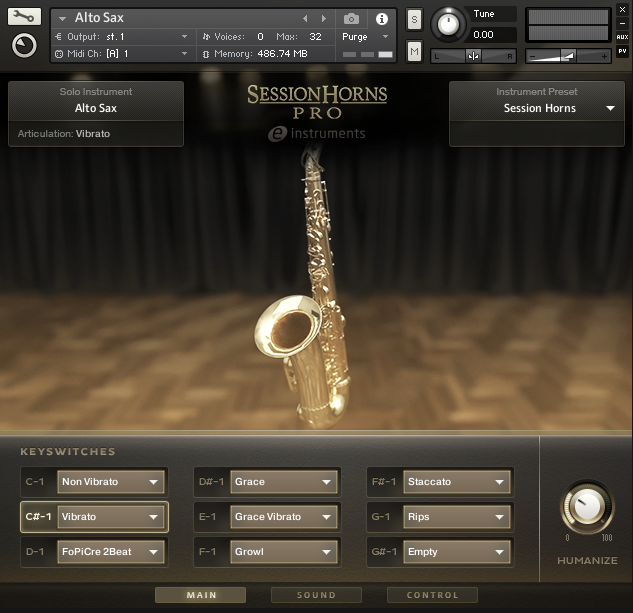
Task: Click the Tune knob
Action: tap(448, 25)
